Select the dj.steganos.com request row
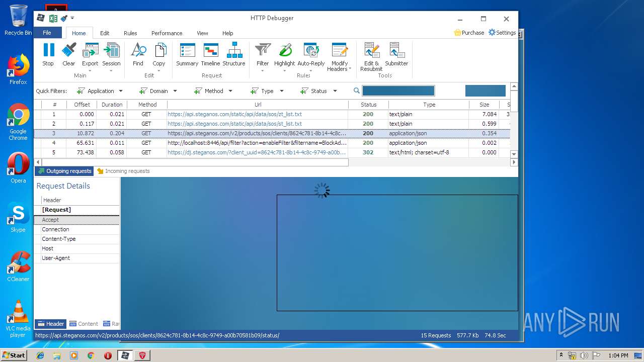This screenshot has width=644, height=362. tap(272, 152)
